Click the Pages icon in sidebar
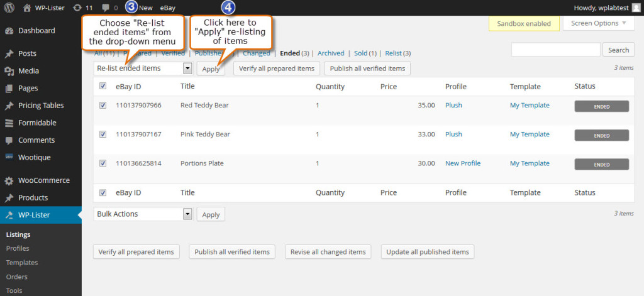 point(9,88)
